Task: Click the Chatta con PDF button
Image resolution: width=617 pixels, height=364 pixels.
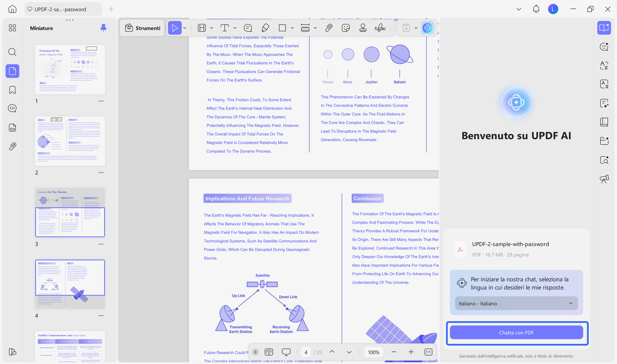Action: tap(516, 333)
